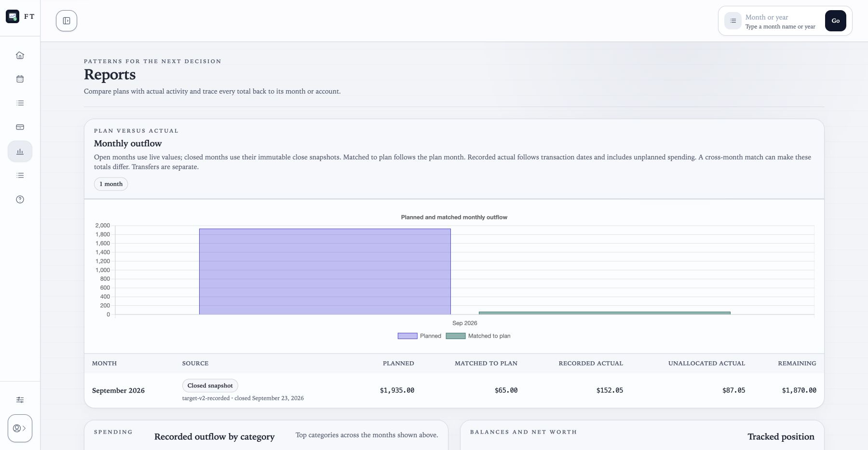The image size is (868, 450).
Task: Click the REMAINING column header
Action: [797, 363]
